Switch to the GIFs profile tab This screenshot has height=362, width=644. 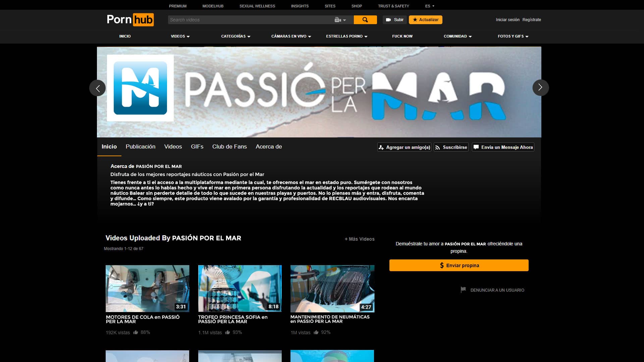click(x=197, y=147)
